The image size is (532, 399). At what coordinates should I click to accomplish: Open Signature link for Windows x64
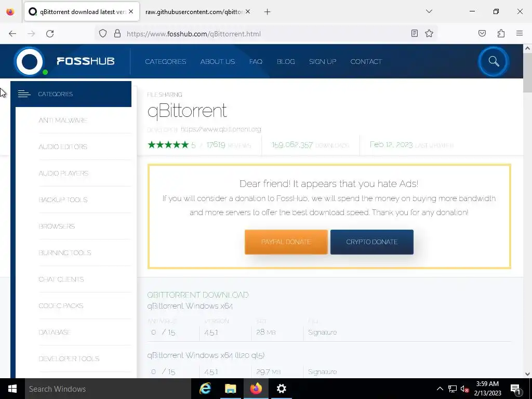click(322, 332)
